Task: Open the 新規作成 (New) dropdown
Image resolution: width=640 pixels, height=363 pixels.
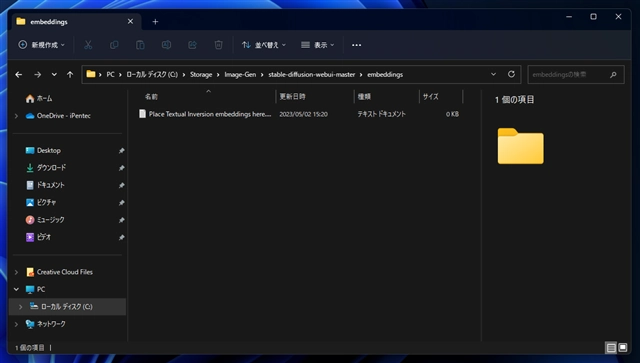Action: pyautogui.click(x=41, y=45)
